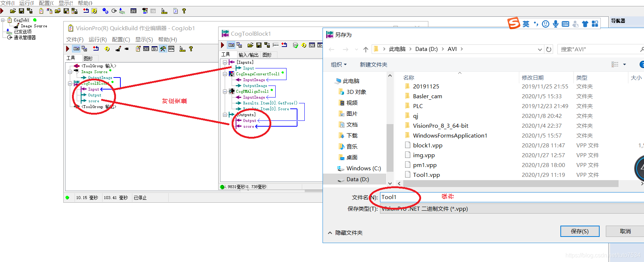Click the open folder icon in CogToolBlock1 toolbar
The image size is (644, 262).
pyautogui.click(x=250, y=45)
